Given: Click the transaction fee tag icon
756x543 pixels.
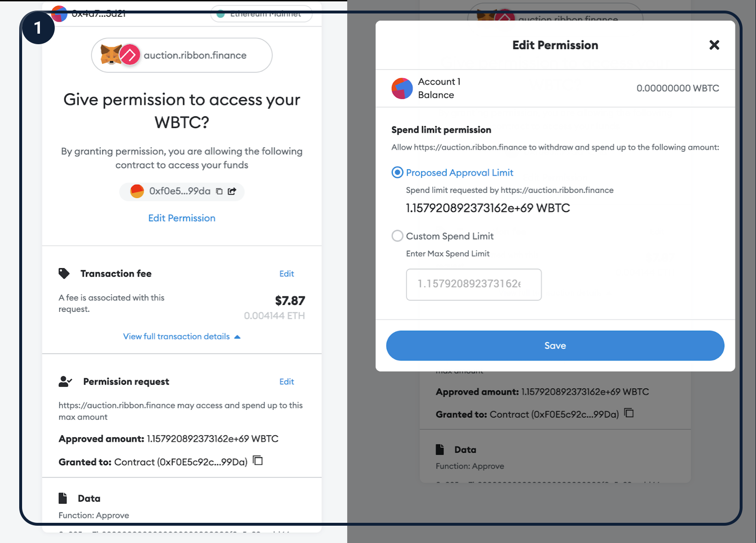Looking at the screenshot, I should [x=64, y=273].
